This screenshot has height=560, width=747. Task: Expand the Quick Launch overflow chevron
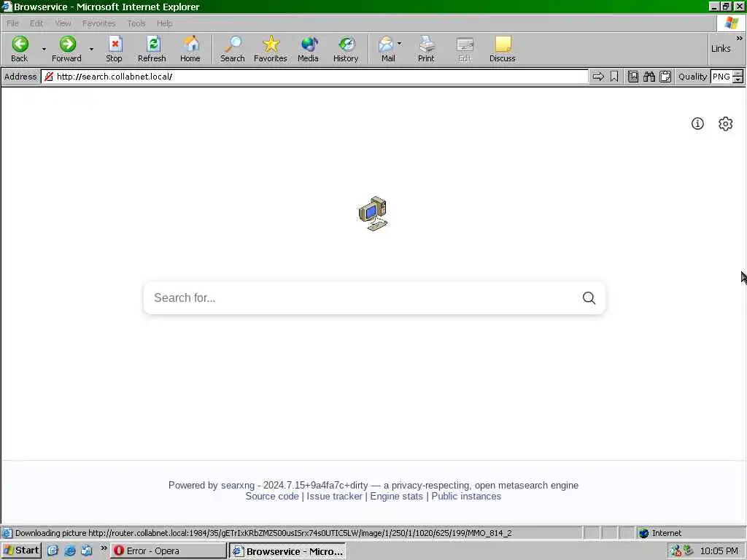coord(104,548)
